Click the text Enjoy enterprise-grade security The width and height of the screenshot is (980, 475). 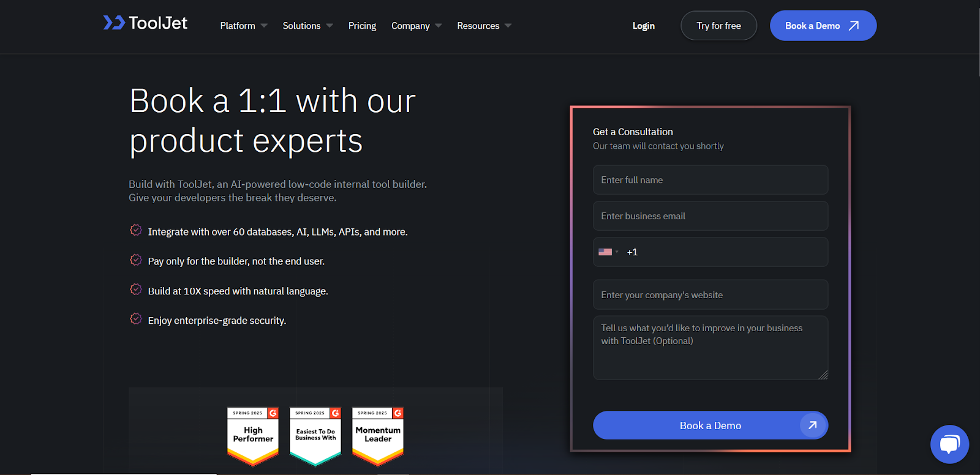(x=217, y=321)
